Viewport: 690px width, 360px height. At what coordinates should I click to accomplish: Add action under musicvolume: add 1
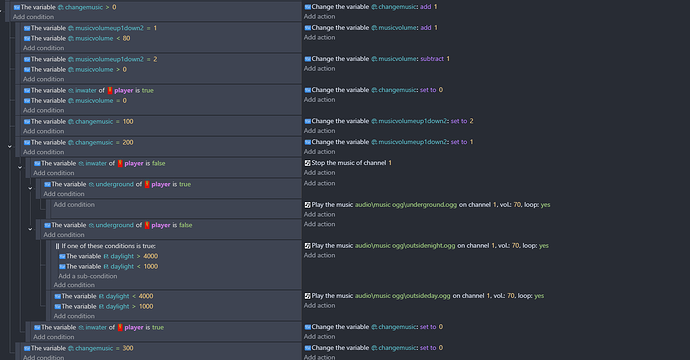[x=319, y=38]
